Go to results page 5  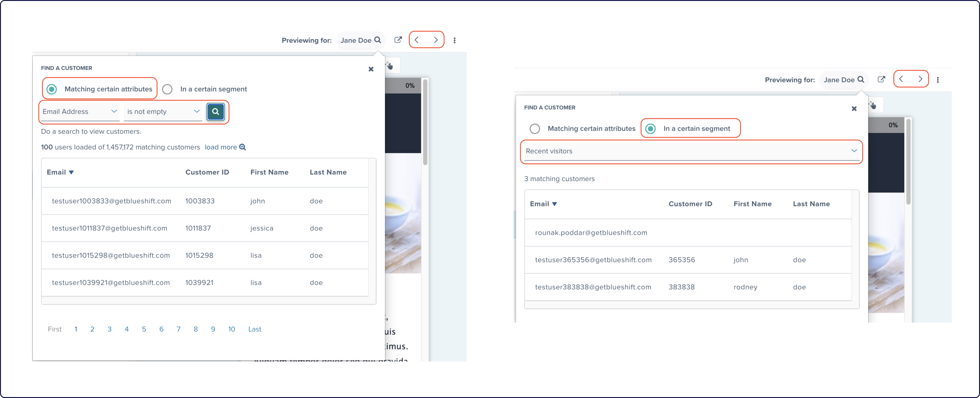coord(144,329)
